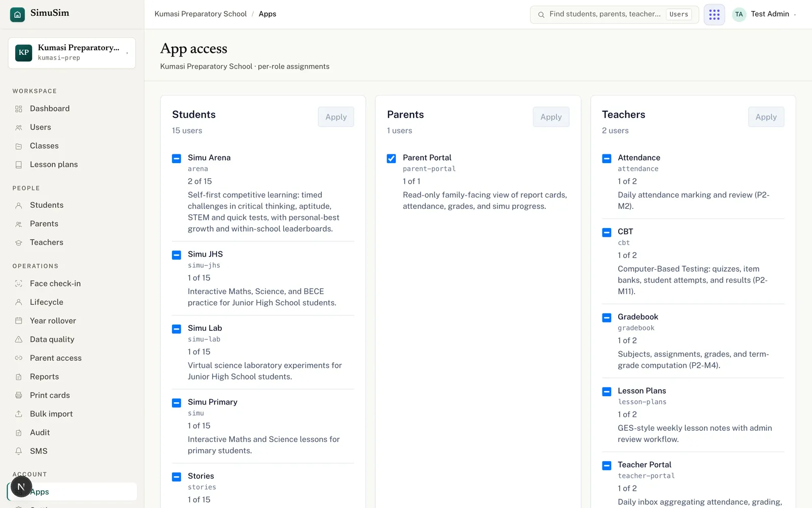This screenshot has height=508, width=812.
Task: Click the "15 users" text under Students
Action: click(x=187, y=131)
